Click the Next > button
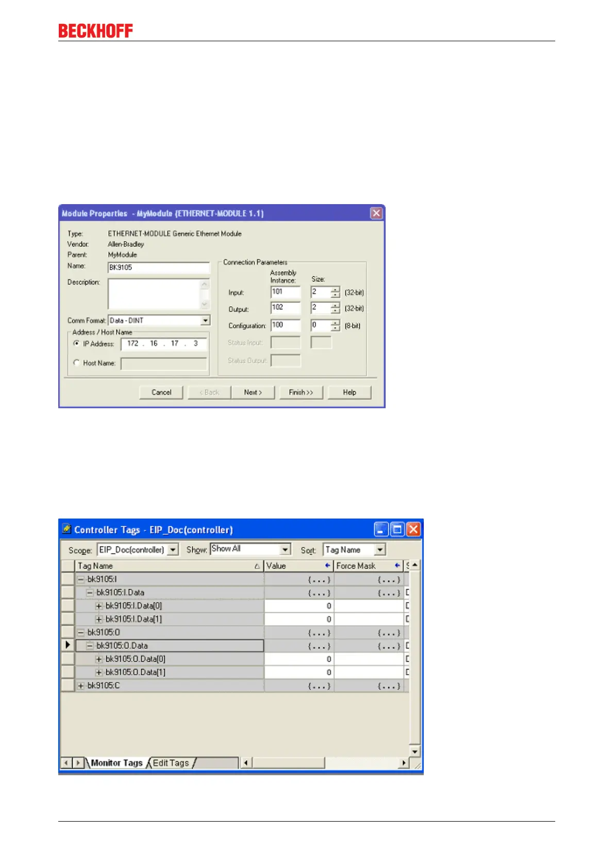Image resolution: width=614 pixels, height=868 pixels. 253,392
